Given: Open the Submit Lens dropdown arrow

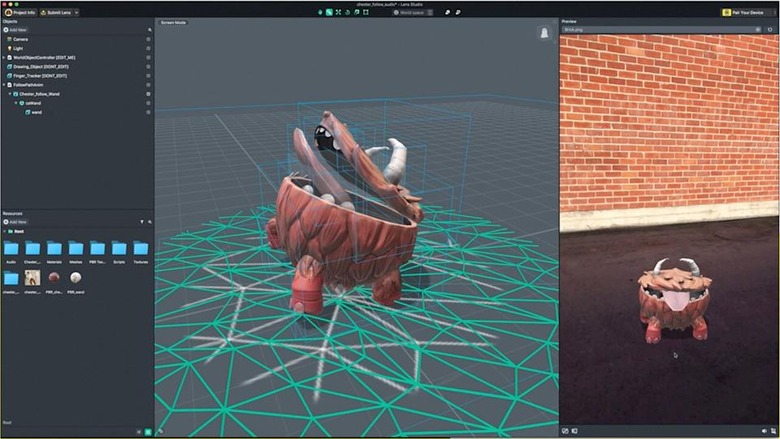Looking at the screenshot, I should point(76,12).
